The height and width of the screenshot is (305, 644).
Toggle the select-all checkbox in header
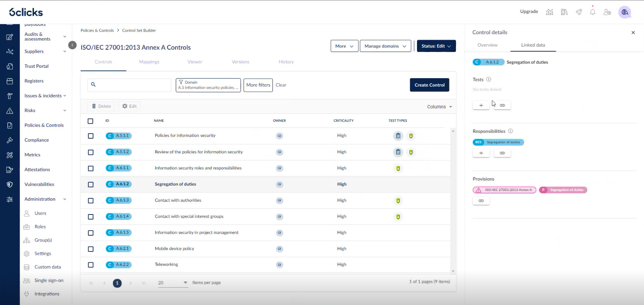pos(91,121)
